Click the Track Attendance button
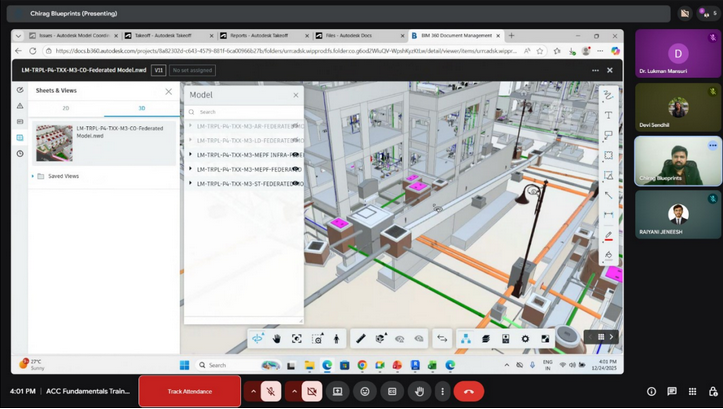 tap(189, 391)
